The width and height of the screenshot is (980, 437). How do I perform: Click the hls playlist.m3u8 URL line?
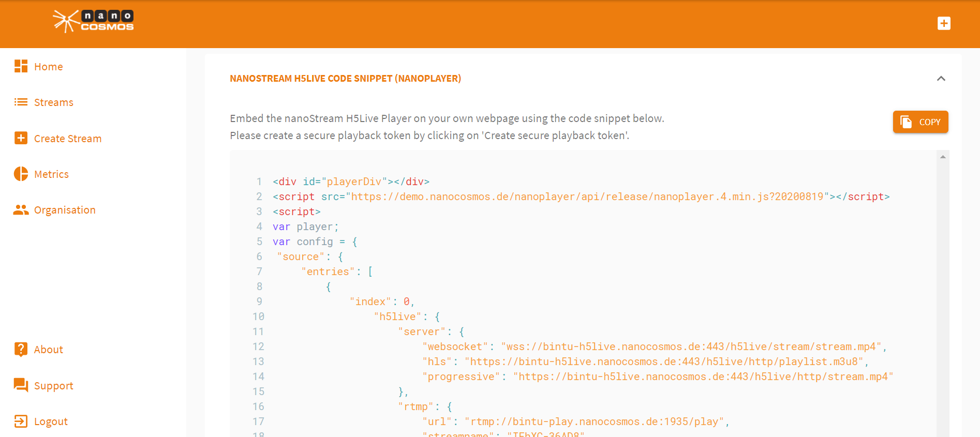click(x=645, y=361)
